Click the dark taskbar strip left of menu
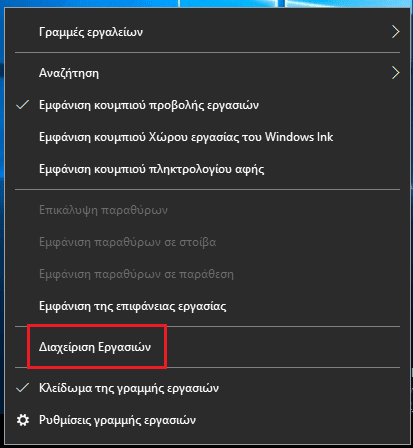Image resolution: width=413 pixels, height=448 pixels. click(x=2, y=430)
